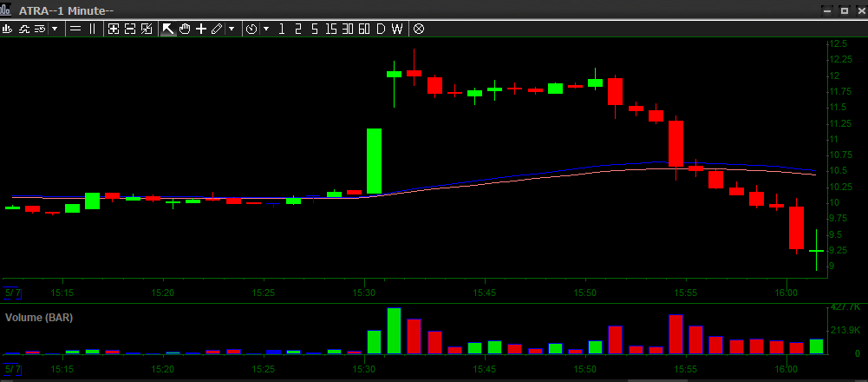The image size is (868, 382).
Task: Click the zoom out minus-box icon
Action: coord(130,29)
